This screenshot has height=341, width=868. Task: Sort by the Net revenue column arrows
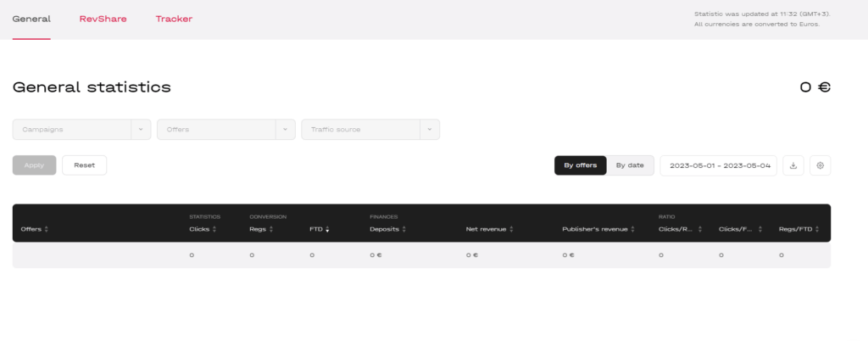(x=510, y=229)
